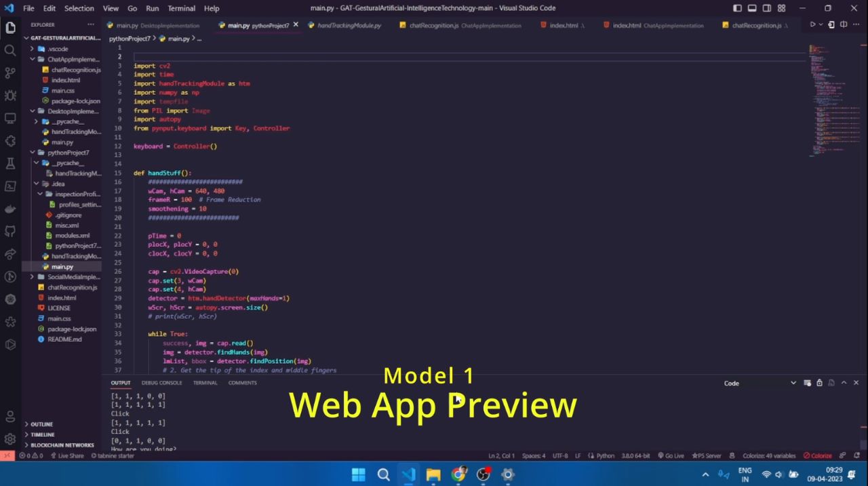
Task: Toggle output scroll lock
Action: click(819, 383)
